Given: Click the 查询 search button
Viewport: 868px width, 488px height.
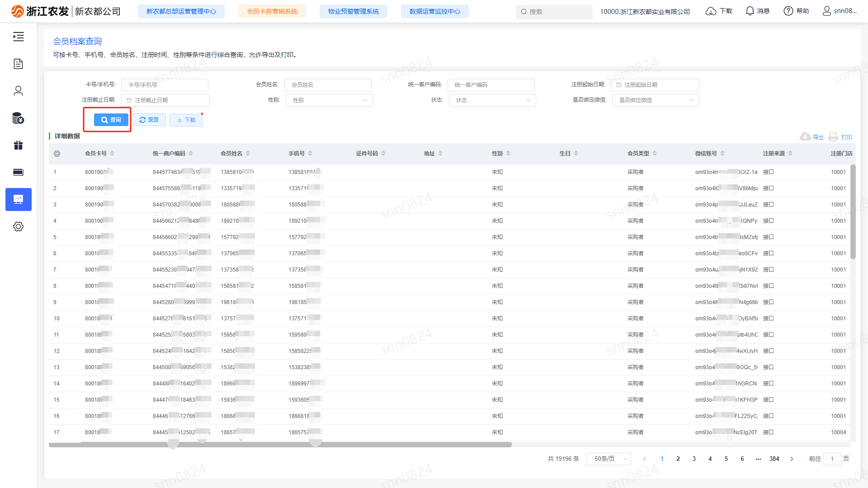Looking at the screenshot, I should pos(111,120).
